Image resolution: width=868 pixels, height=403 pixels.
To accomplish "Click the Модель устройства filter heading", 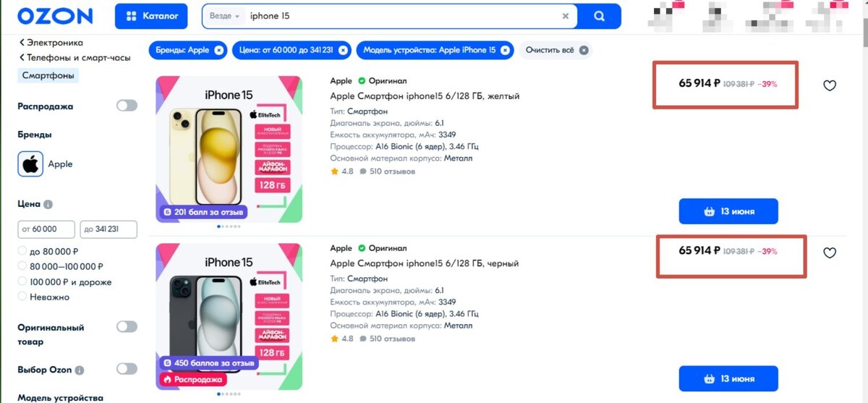I will pyautogui.click(x=60, y=397).
